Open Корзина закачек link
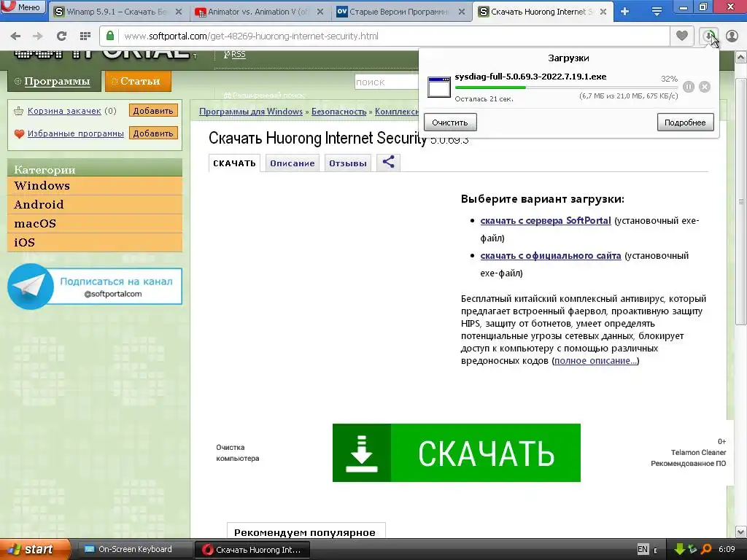747x560 pixels. [x=64, y=111]
